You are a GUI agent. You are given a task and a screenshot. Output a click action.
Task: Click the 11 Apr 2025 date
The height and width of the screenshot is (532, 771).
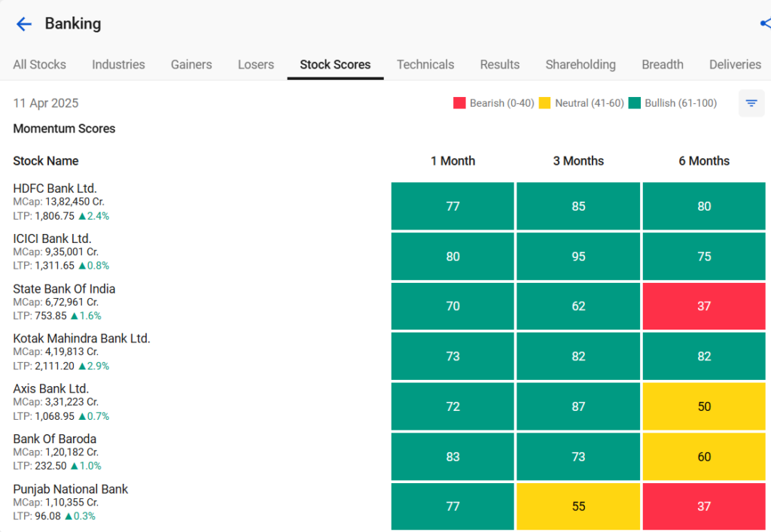(x=46, y=103)
